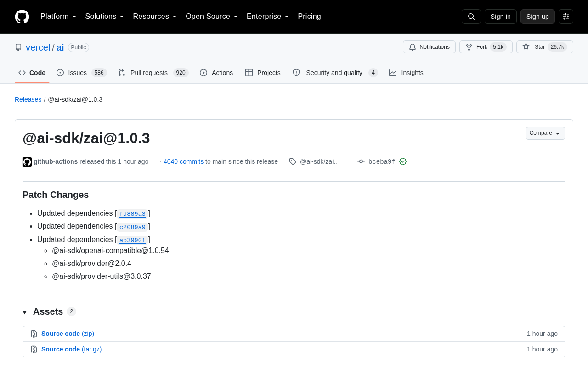Click the Actions play icon
The height and width of the screenshot is (368, 588).
204,73
